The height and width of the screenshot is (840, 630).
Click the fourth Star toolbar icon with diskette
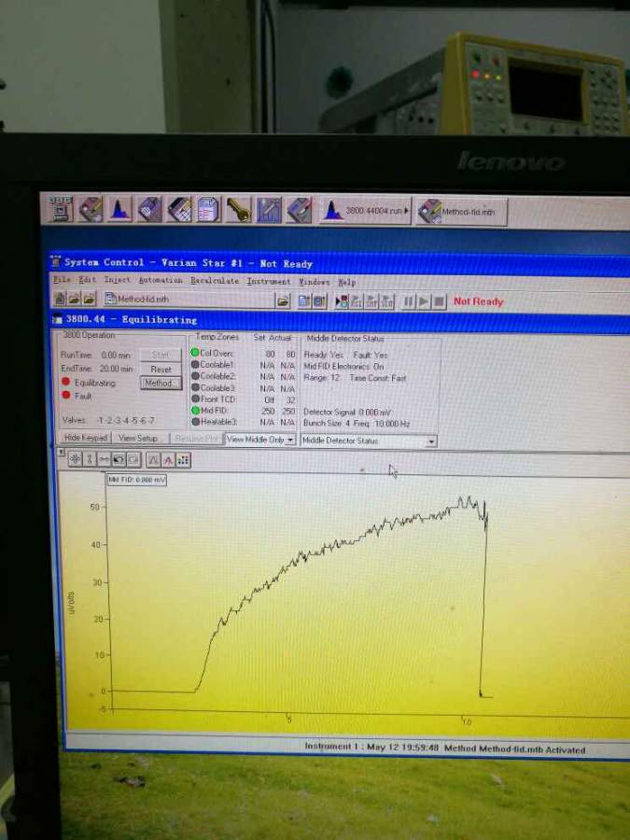coord(149,209)
